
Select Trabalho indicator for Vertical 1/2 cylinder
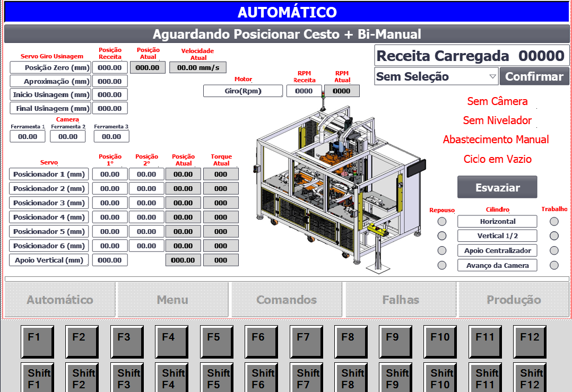[x=554, y=236]
